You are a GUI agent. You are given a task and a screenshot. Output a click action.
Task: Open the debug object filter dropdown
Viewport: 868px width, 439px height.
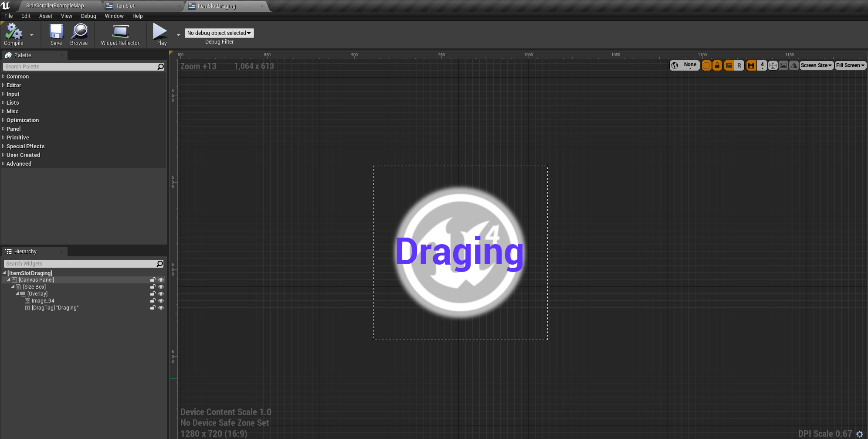click(219, 33)
